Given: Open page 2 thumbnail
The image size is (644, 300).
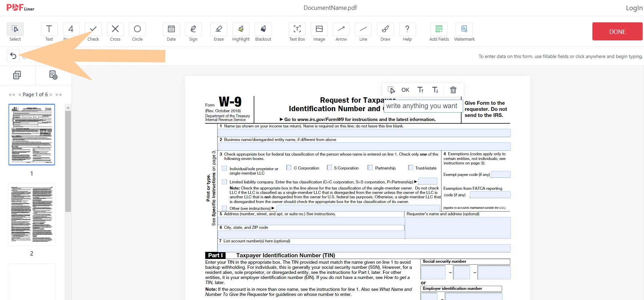Looking at the screenshot, I should (x=32, y=215).
